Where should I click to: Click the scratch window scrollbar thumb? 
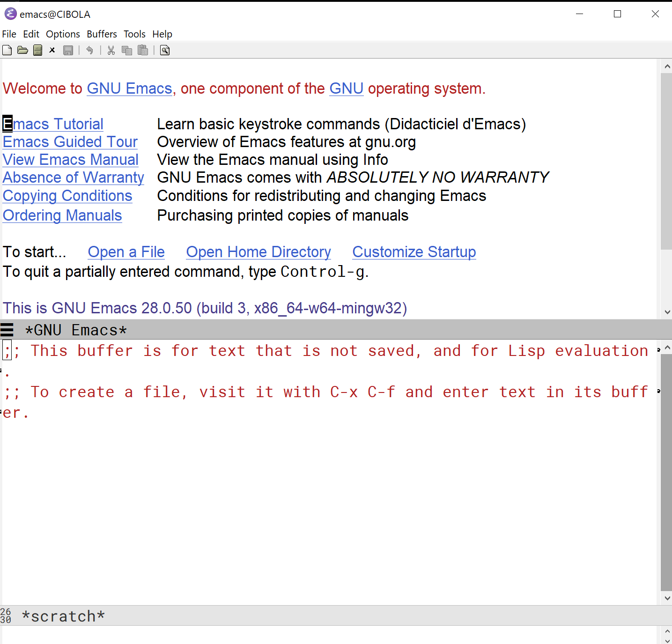[666, 473]
